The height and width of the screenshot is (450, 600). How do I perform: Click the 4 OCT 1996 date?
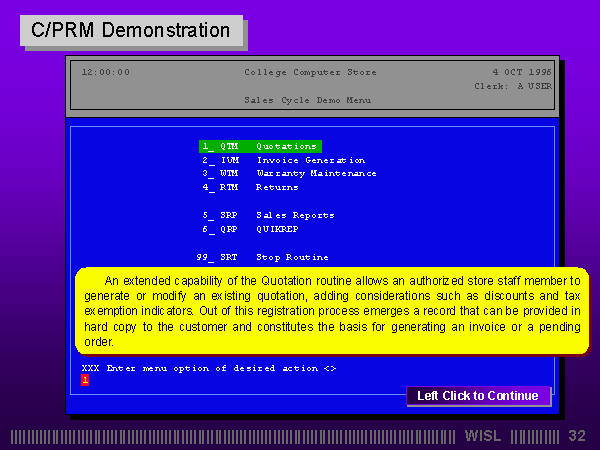521,72
